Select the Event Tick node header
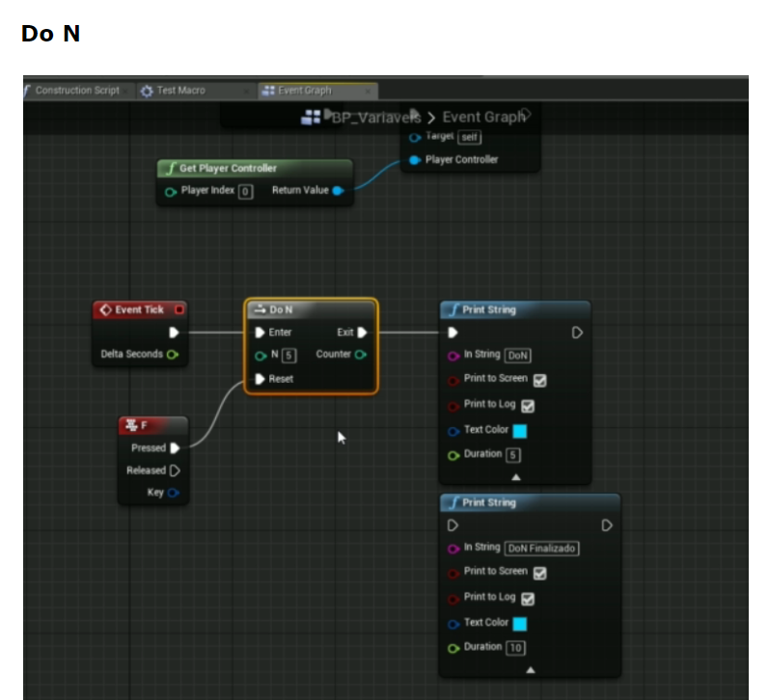 click(140, 310)
